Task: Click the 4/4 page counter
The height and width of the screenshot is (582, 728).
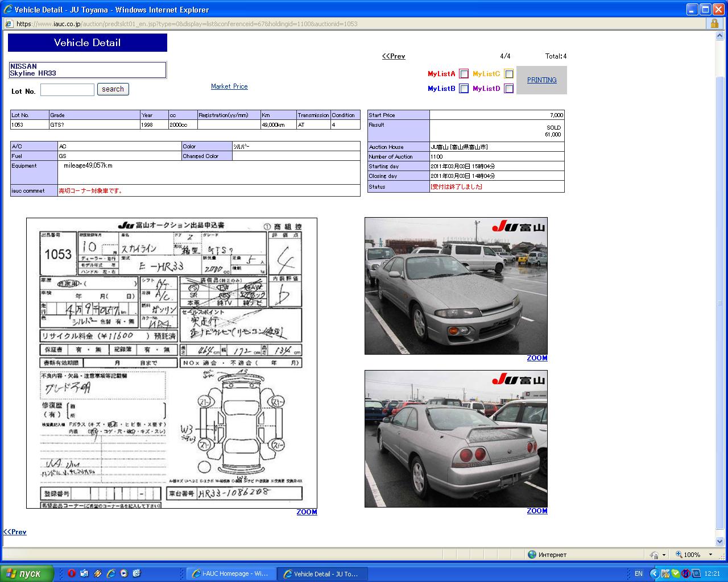Action: 505,56
